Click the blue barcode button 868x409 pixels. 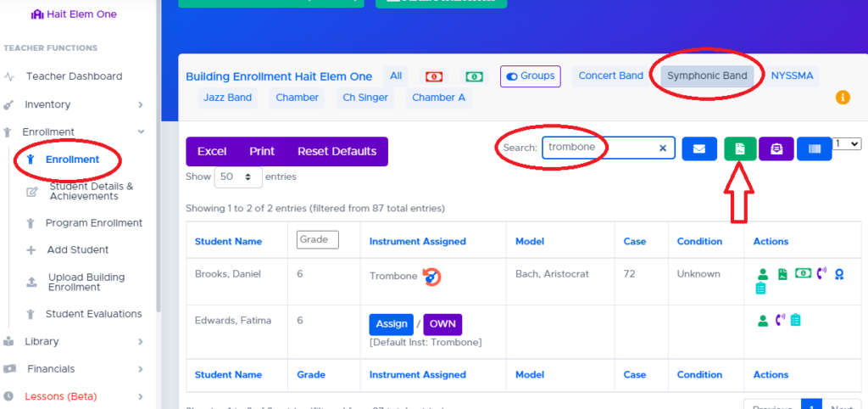coord(814,148)
